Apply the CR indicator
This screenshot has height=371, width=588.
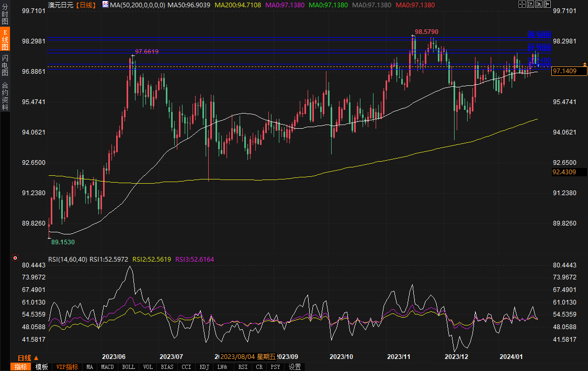[259, 367]
